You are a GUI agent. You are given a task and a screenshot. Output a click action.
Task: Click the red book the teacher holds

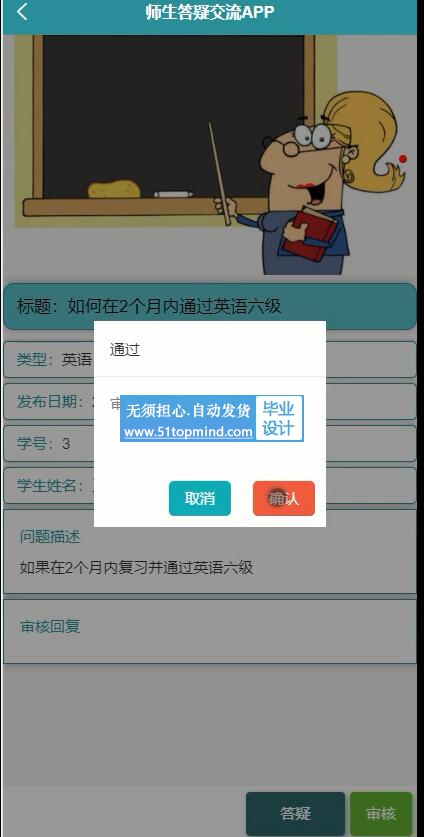pyautogui.click(x=310, y=234)
